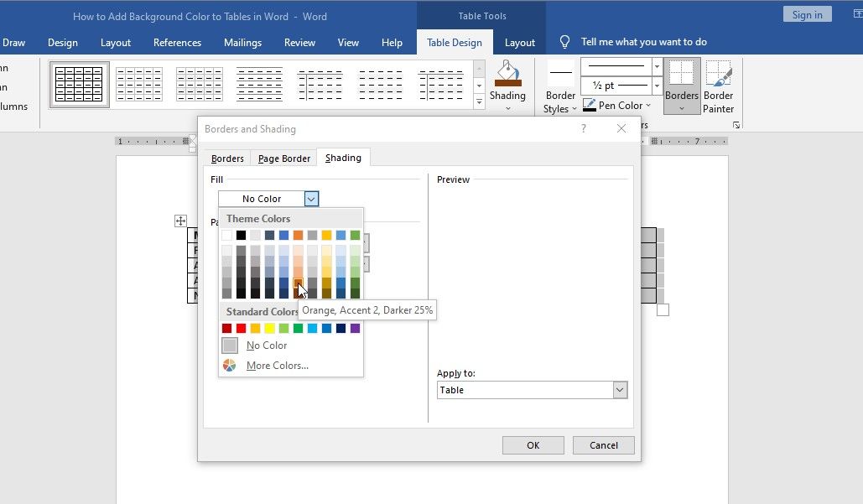Click the Cancel button
The width and height of the screenshot is (863, 504).
coord(603,445)
